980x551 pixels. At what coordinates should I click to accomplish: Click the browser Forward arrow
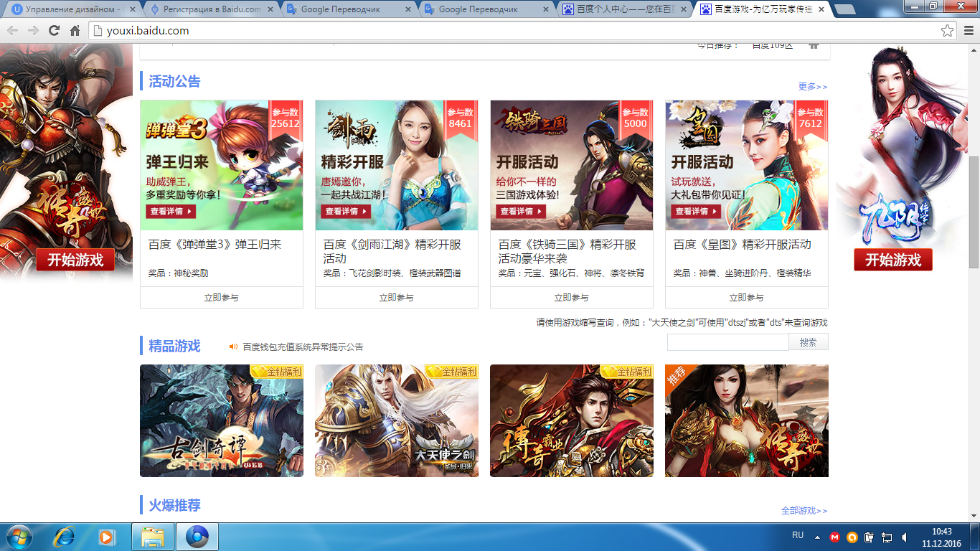coord(33,31)
